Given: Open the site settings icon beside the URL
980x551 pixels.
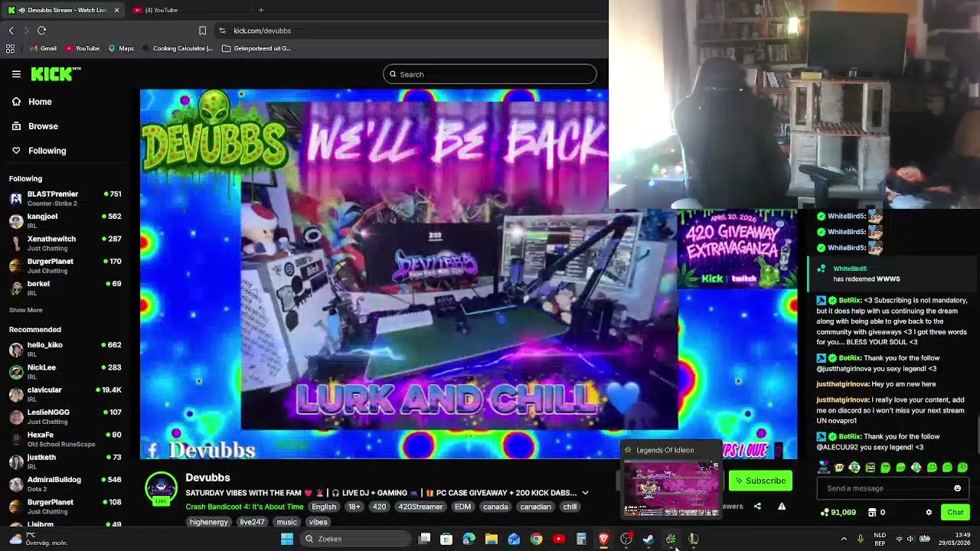Looking at the screenshot, I should click(x=222, y=31).
